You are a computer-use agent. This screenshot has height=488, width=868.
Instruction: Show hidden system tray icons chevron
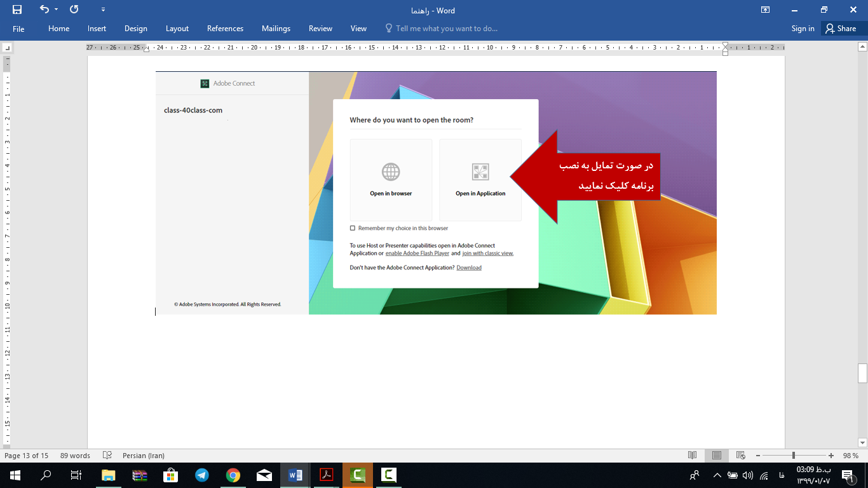[x=717, y=475]
